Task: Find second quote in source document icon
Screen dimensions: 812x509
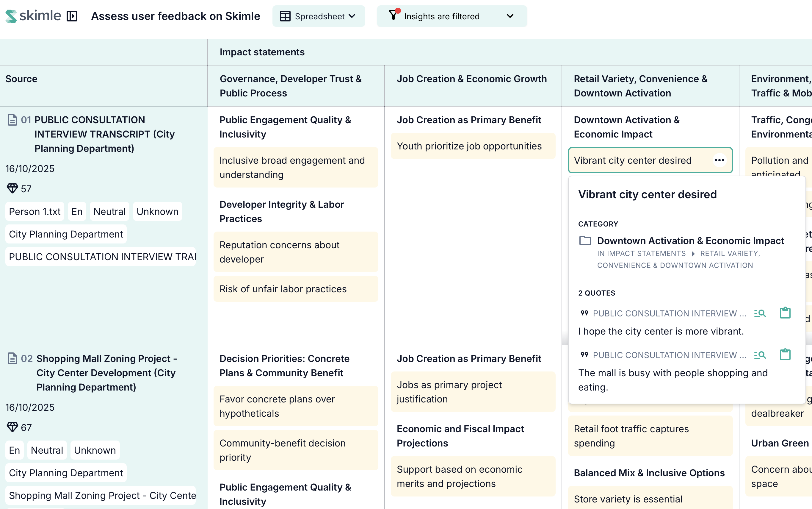Action: point(760,355)
